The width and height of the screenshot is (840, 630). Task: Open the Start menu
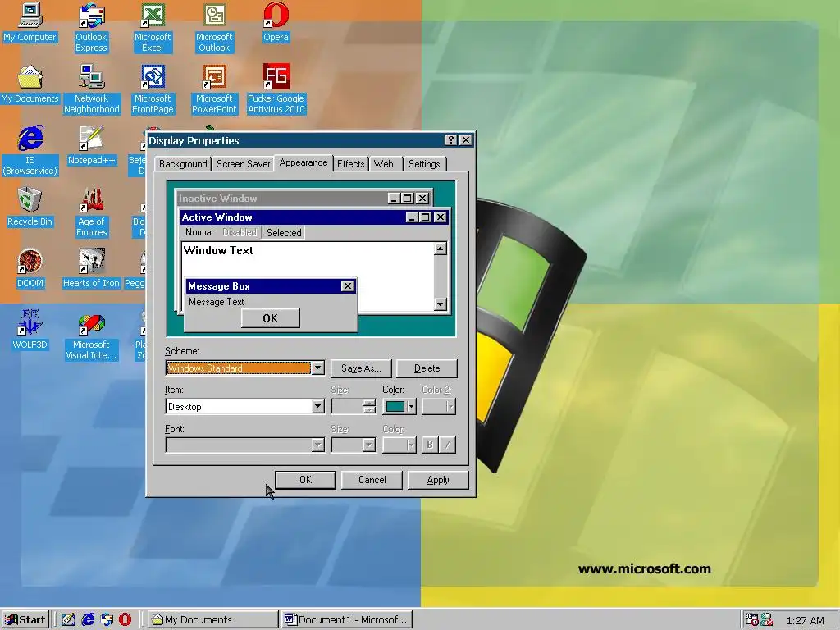(x=25, y=620)
